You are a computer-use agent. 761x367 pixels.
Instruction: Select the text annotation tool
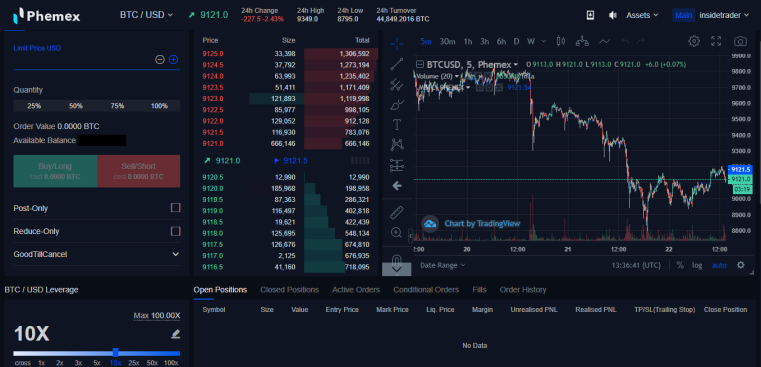coord(397,125)
